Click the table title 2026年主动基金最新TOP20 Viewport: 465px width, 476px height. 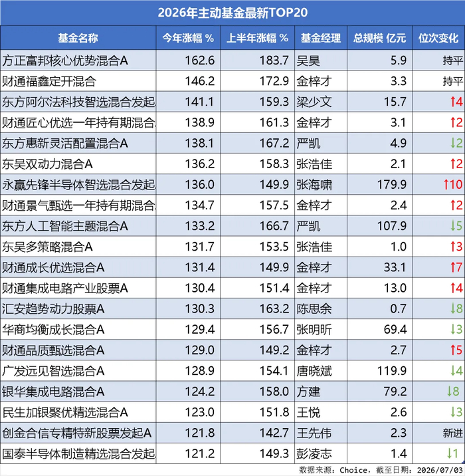[x=232, y=13]
